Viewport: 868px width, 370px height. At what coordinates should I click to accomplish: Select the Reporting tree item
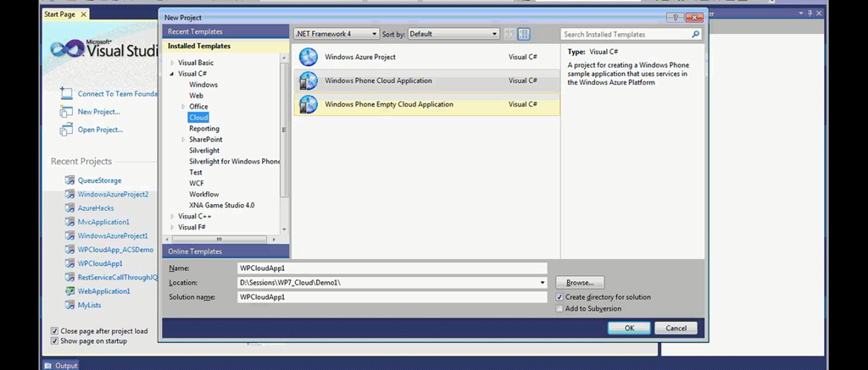[203, 129]
